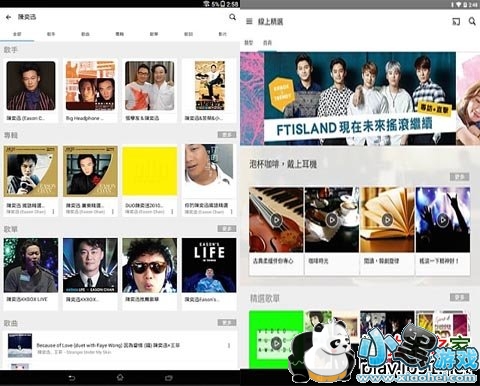Tap more button under 泡杯咖啡，戴上耳機
480x386 pixels.
459,177
